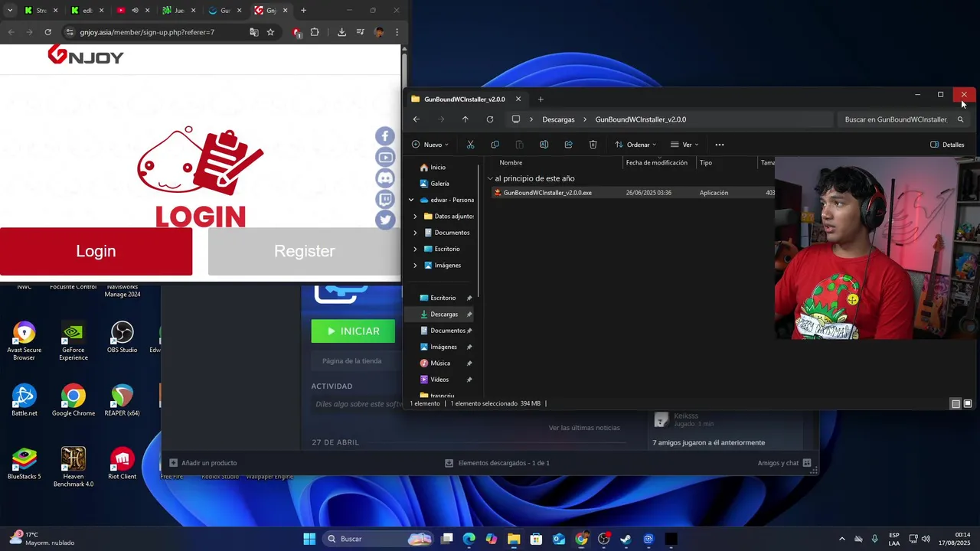Open 'Página de la tienda' in Steam

point(352,360)
